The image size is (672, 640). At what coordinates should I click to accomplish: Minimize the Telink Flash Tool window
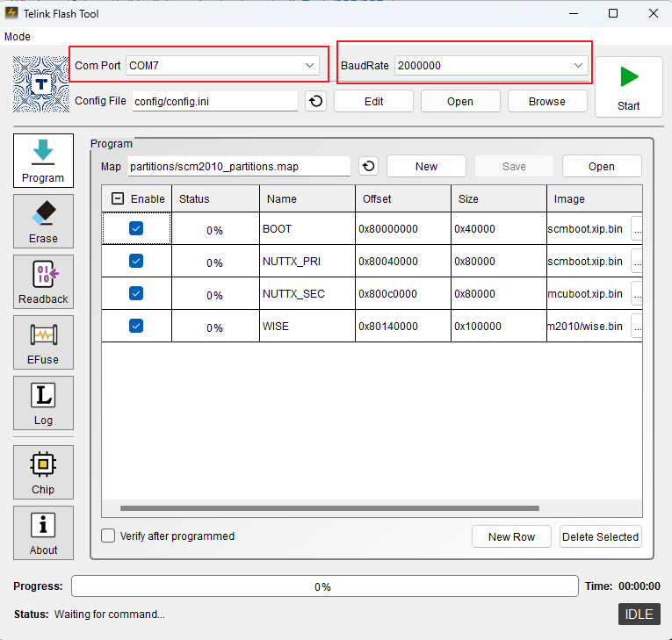coord(574,13)
